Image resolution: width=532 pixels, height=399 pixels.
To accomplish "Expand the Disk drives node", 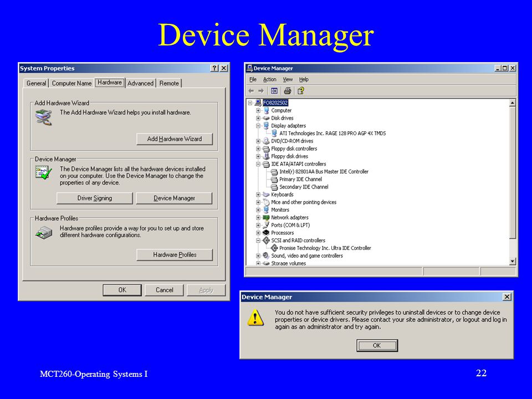I will tap(258, 118).
